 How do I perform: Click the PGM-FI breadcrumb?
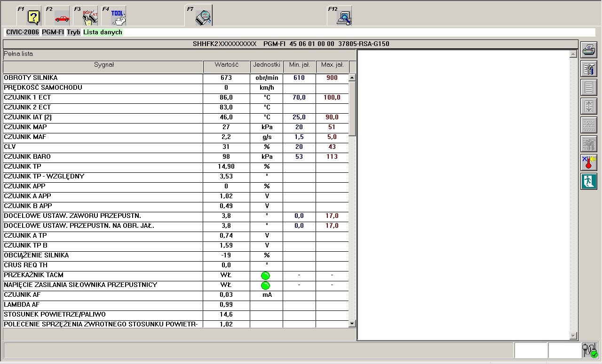pos(53,32)
